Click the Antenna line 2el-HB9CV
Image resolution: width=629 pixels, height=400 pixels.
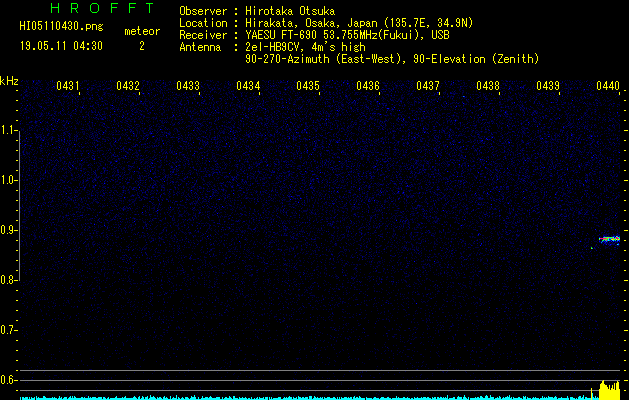click(x=272, y=47)
